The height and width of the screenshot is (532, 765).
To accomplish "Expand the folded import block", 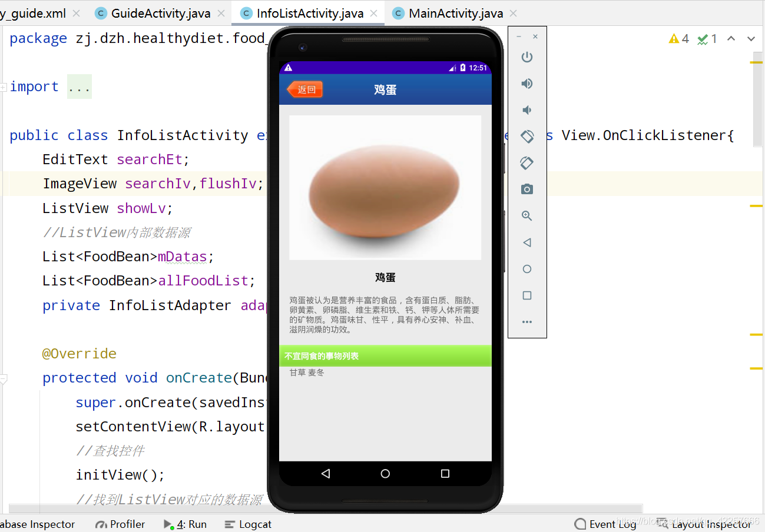I will click(4, 87).
